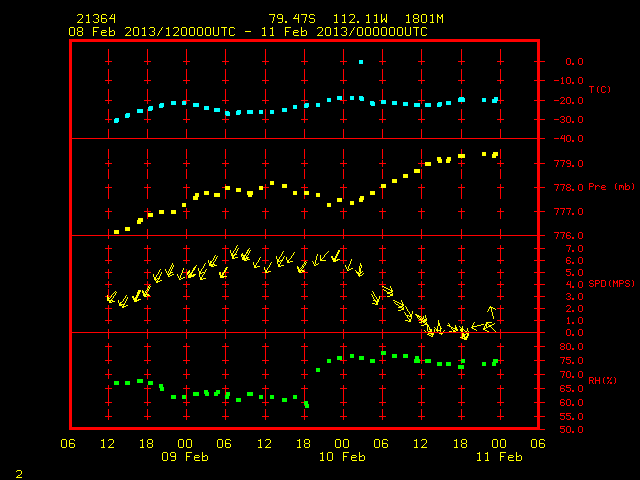Click the 10 Feb date label
The width and height of the screenshot is (640, 480).
[x=342, y=457]
